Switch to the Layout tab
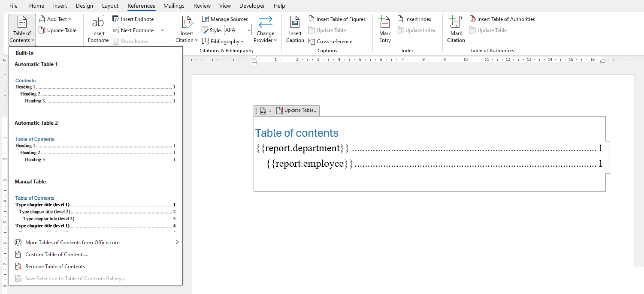 pyautogui.click(x=110, y=6)
